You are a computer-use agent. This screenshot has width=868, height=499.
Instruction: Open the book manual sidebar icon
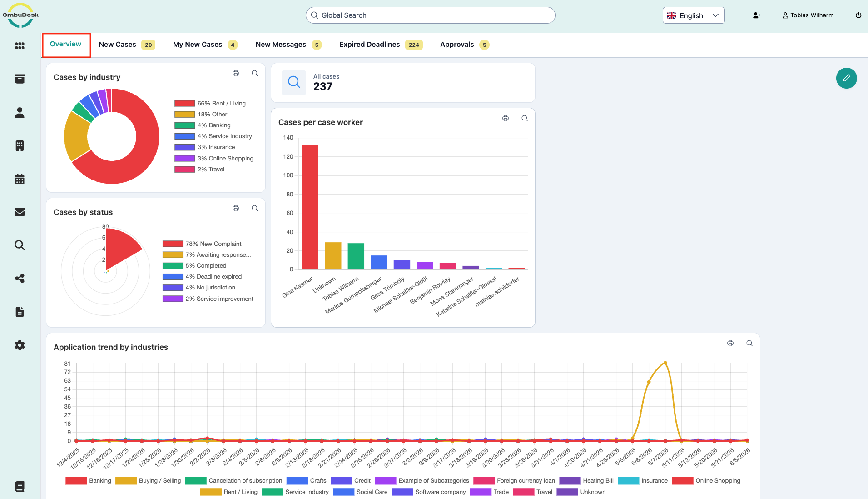[x=20, y=486]
